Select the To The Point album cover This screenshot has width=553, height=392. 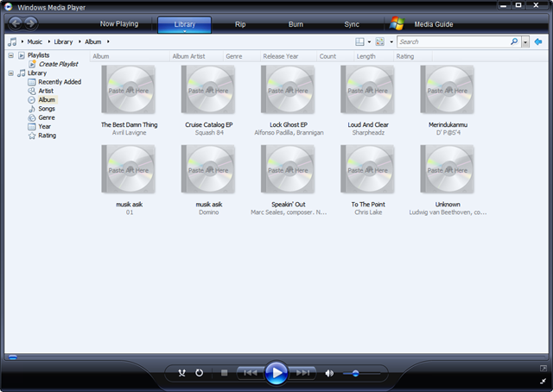pyautogui.click(x=368, y=169)
